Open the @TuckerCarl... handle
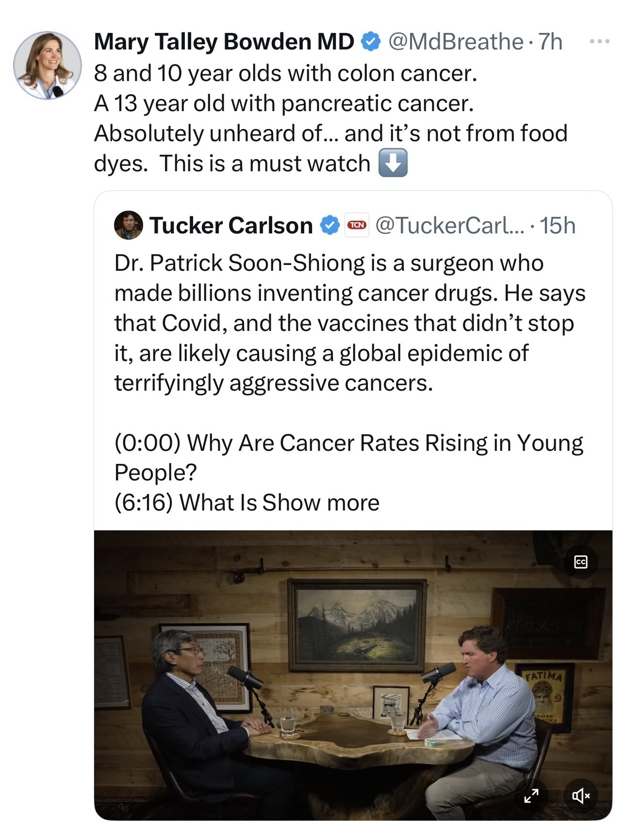The height and width of the screenshot is (840, 626). (x=450, y=225)
